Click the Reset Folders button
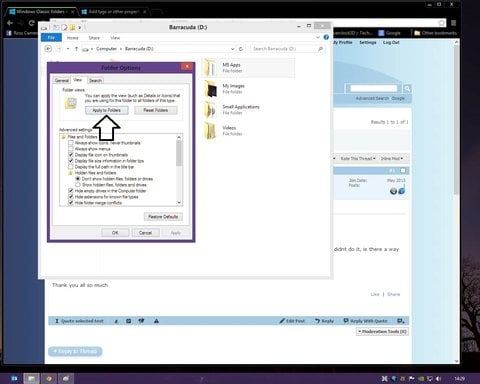The height and width of the screenshot is (384, 480). 156,110
